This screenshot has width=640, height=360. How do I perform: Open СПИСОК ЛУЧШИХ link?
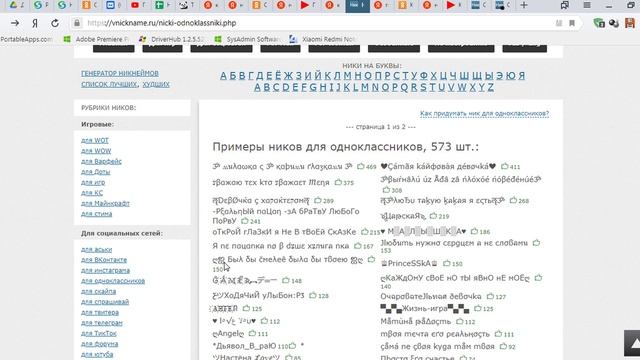pos(109,84)
